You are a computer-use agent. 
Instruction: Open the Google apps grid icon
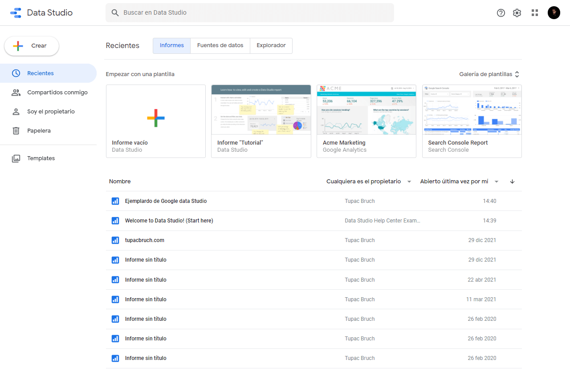click(x=535, y=13)
